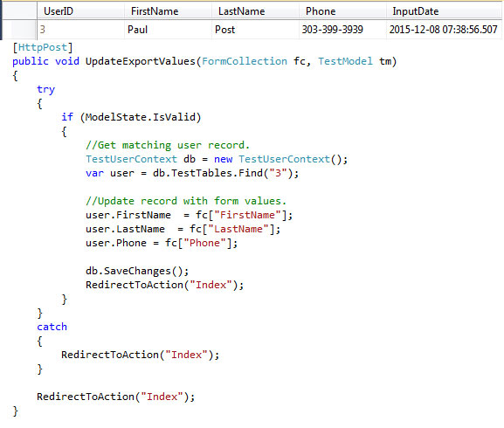504x428 pixels.
Task: Click the user.Phone assignment line
Action: tap(162, 243)
